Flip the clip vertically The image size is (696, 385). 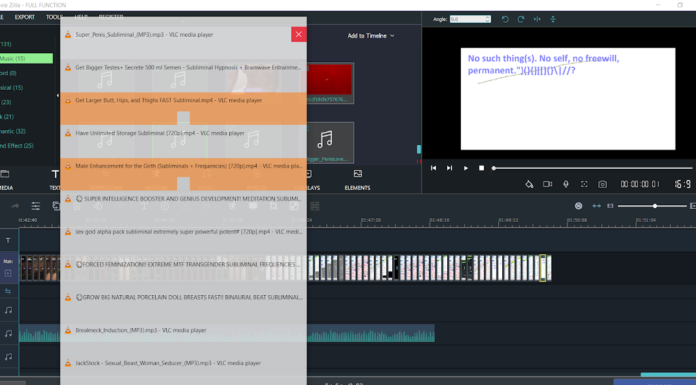tap(553, 19)
